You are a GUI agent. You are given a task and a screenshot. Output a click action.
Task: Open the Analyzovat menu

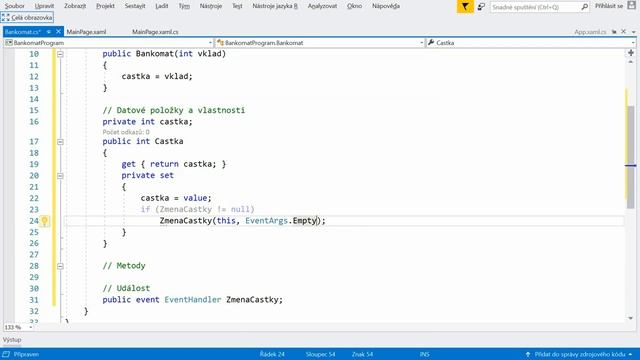(322, 6)
